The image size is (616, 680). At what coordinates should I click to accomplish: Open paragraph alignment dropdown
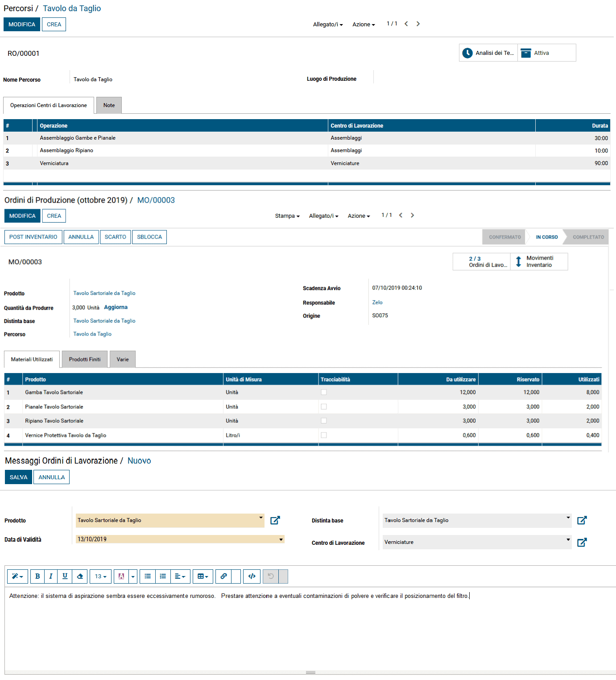pos(180,576)
